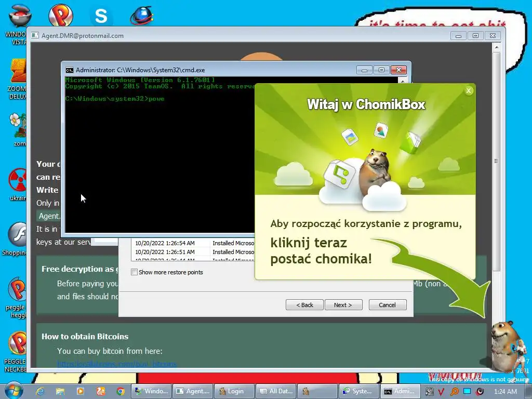Minimize the cmd.exe window
The height and width of the screenshot is (399, 532).
(364, 70)
